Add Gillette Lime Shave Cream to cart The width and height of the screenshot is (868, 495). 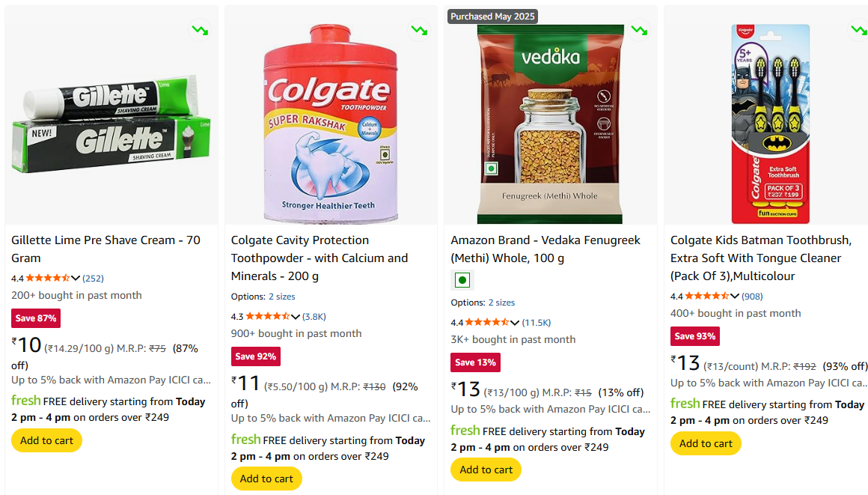pos(46,440)
